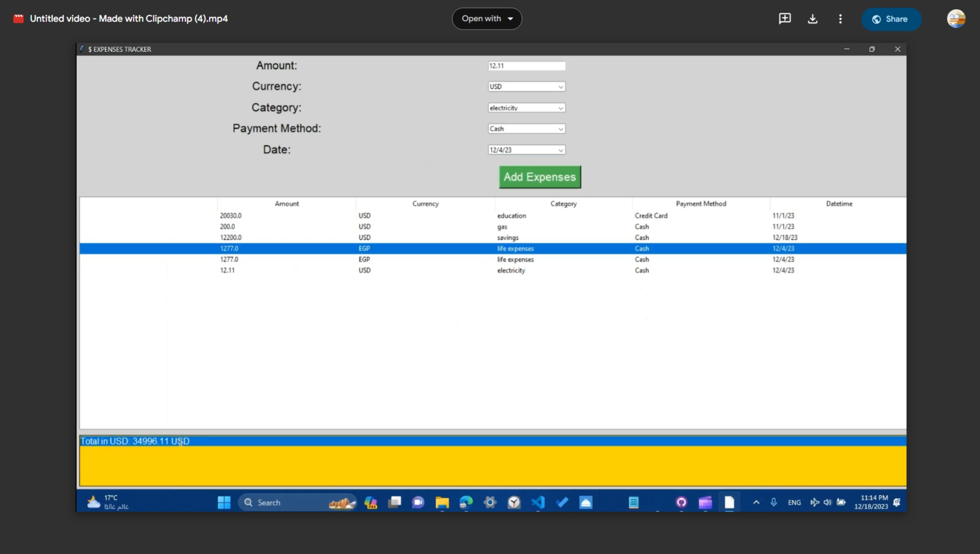Expand the Category dropdown selector
980x554 pixels.
560,108
